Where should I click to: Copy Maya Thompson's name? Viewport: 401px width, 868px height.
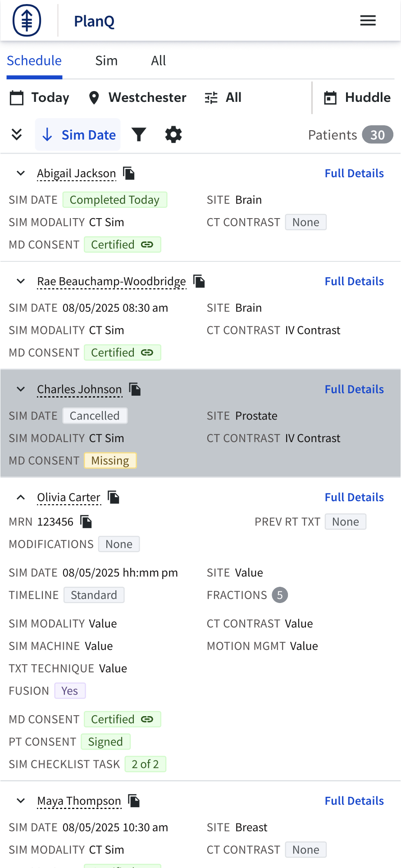(134, 801)
